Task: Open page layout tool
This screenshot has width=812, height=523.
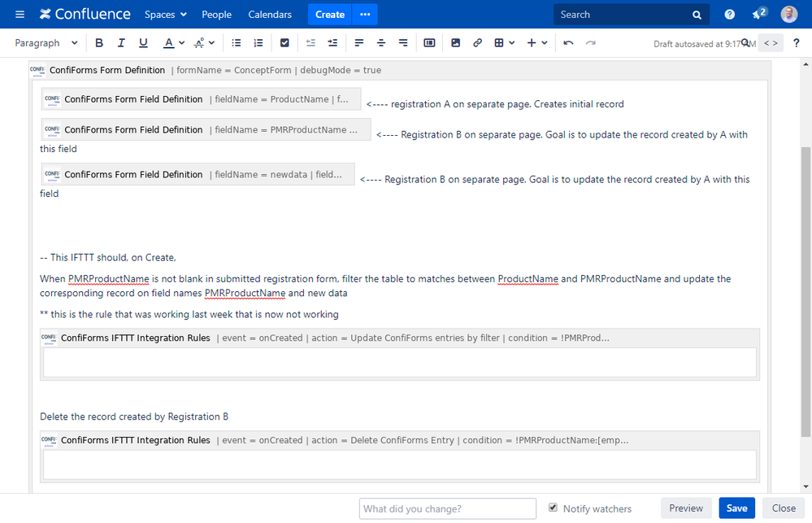Action: pos(429,43)
